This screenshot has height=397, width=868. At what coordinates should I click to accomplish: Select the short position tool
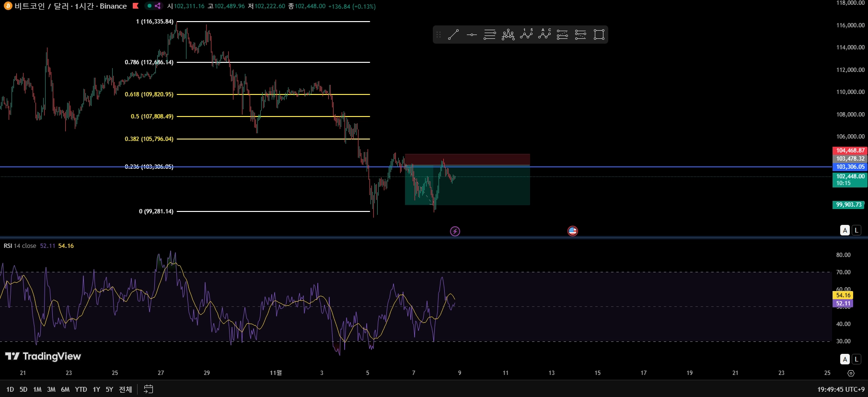click(x=580, y=35)
